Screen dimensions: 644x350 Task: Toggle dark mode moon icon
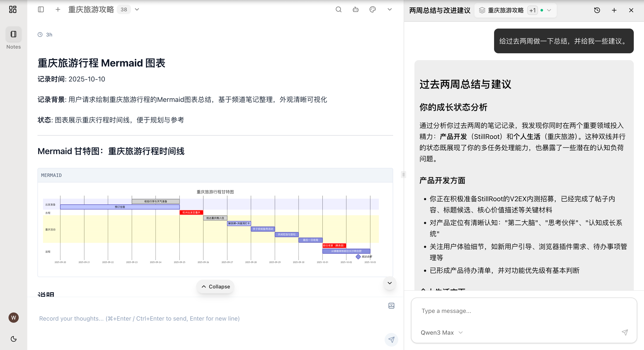(x=13, y=339)
